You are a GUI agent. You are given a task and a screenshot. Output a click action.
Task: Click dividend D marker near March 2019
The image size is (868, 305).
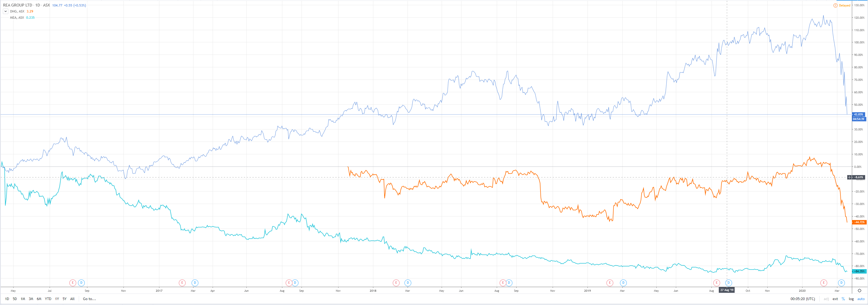(623, 283)
